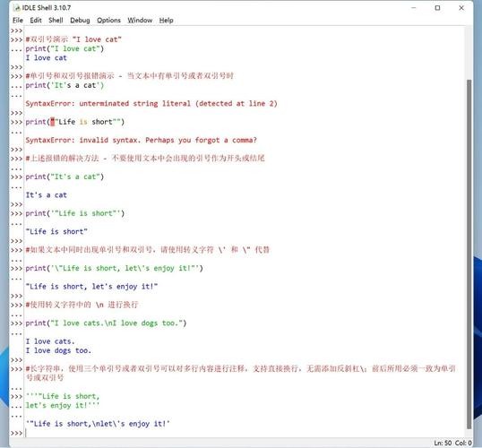The width and height of the screenshot is (482, 448).
Task: Click the final output with \nlet\'s enjoy it
Action: (x=98, y=424)
